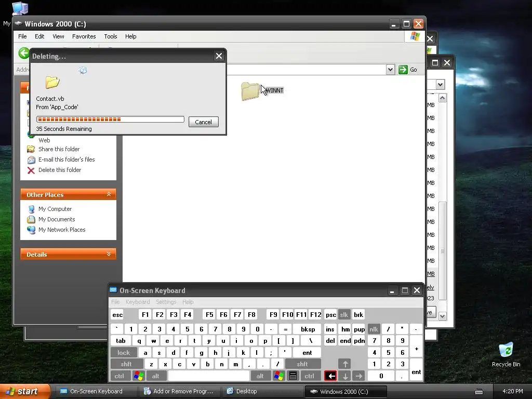Go to My Computer in Other Places
This screenshot has height=399, width=532.
tap(55, 209)
